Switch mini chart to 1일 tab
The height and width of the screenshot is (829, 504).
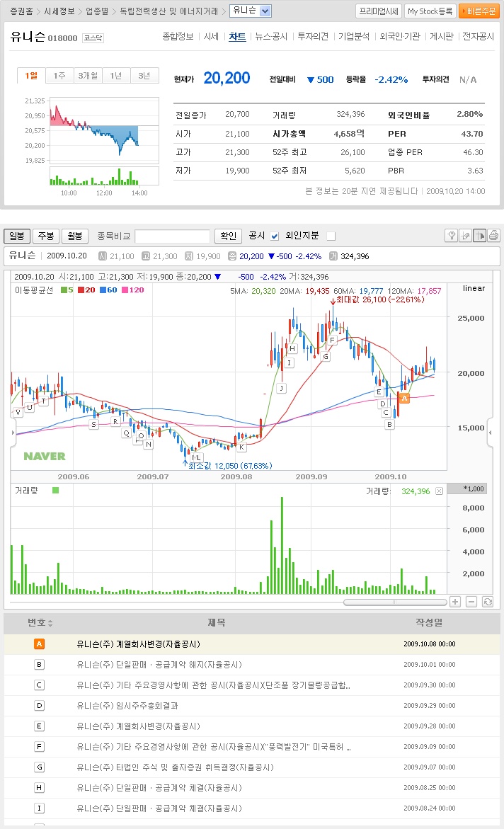tap(31, 76)
